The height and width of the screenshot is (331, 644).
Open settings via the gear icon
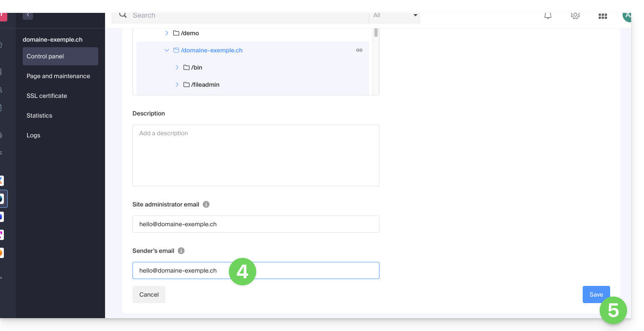tap(575, 16)
